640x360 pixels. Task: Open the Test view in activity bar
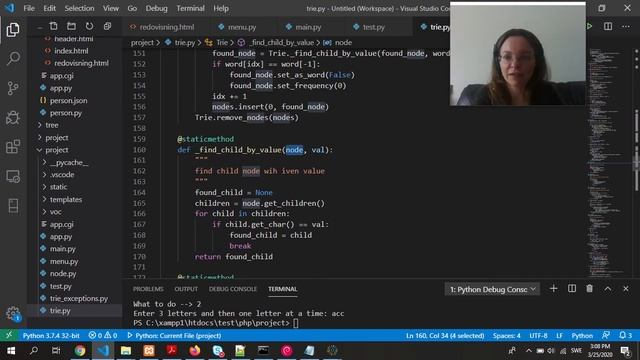[13, 206]
